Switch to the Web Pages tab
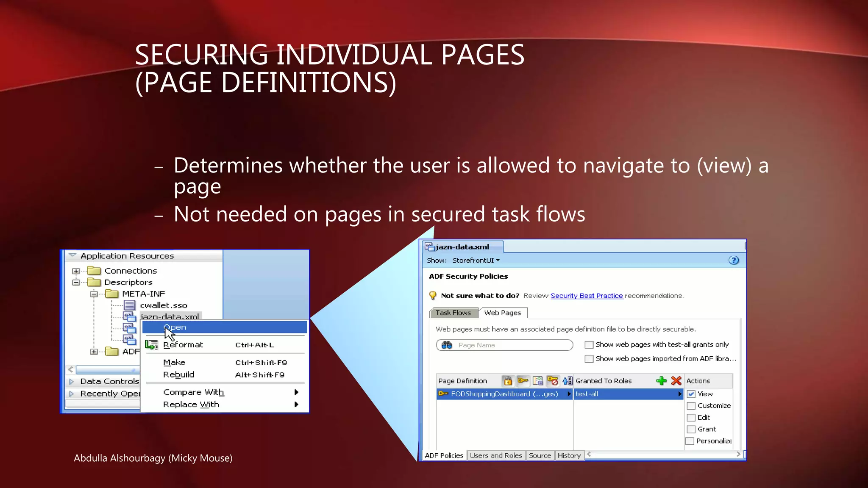This screenshot has height=488, width=868. coord(503,313)
